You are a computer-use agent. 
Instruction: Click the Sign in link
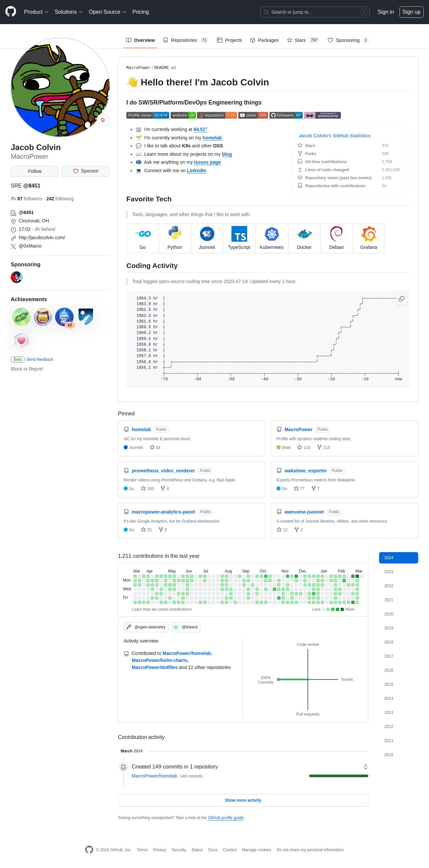[385, 12]
